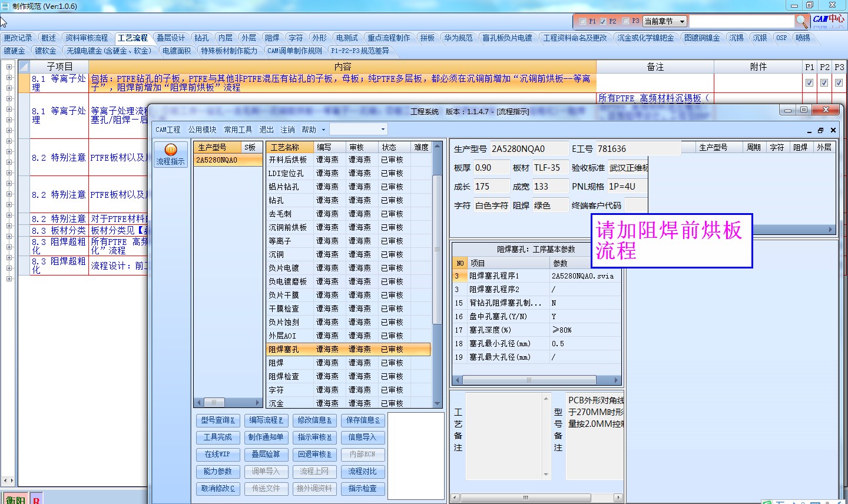Image resolution: width=848 pixels, height=504 pixels.
Task: Expand tree node beside 8.3 阻焊超粗化 所有PTFE row
Action: pyautogui.click(x=9, y=247)
